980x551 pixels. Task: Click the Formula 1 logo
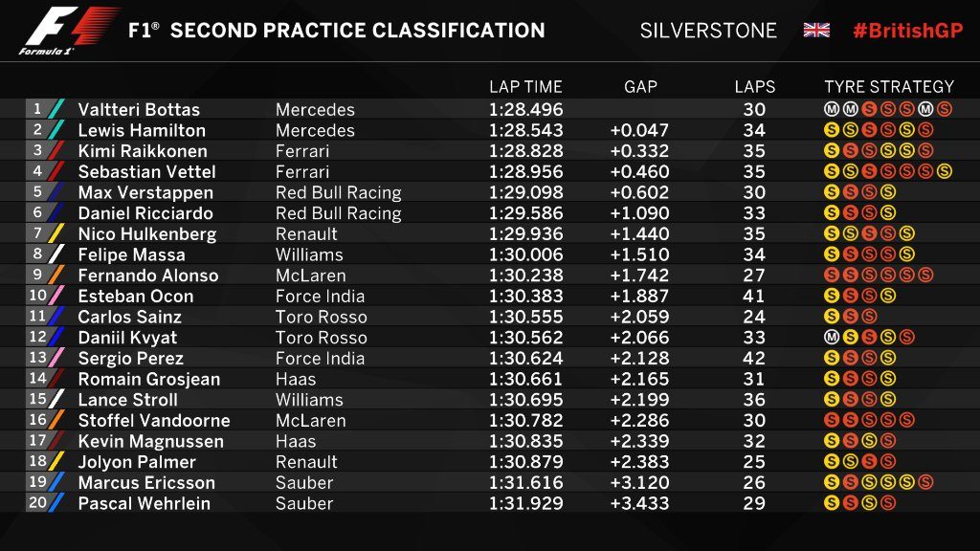click(65, 31)
